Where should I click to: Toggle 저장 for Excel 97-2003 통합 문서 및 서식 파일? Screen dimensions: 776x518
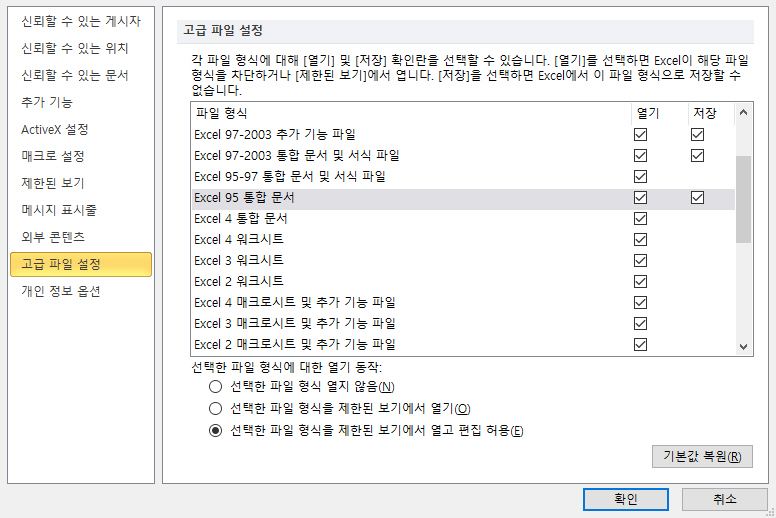(697, 156)
